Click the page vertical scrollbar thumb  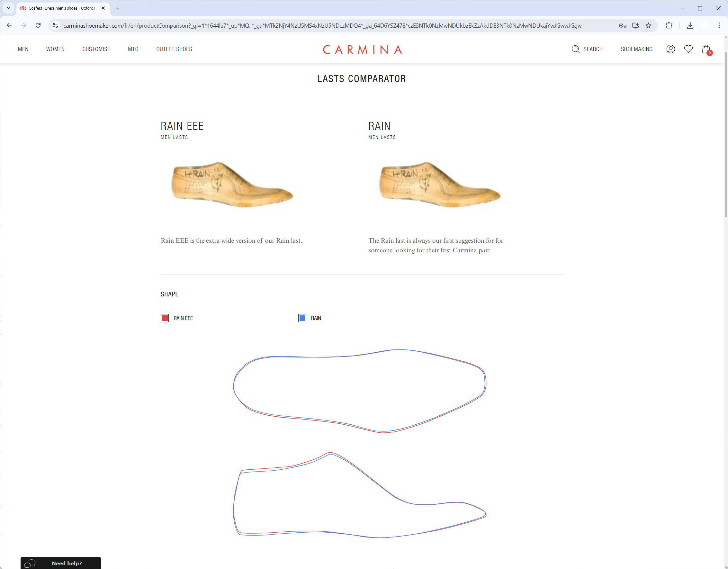click(725, 133)
